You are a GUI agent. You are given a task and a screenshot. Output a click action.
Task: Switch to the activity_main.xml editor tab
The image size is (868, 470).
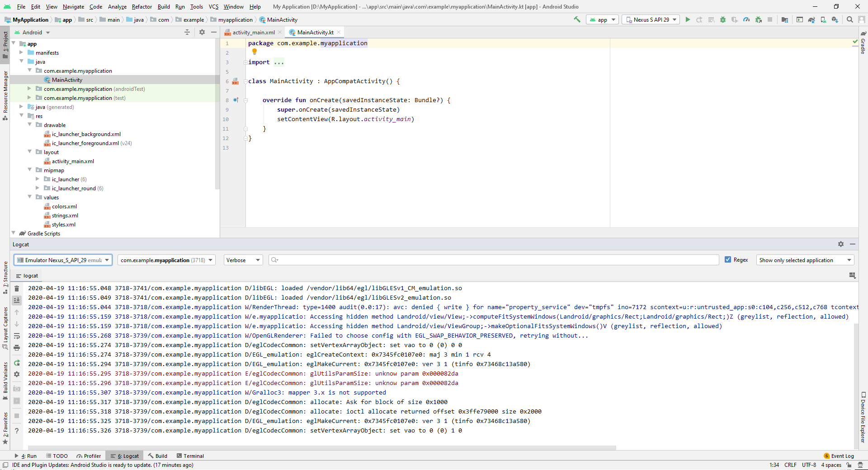click(253, 32)
